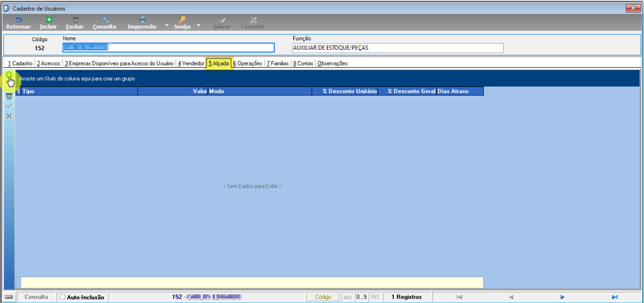The width and height of the screenshot is (644, 303).
Task: Expand the Senha dropdown arrow
Action: click(198, 25)
